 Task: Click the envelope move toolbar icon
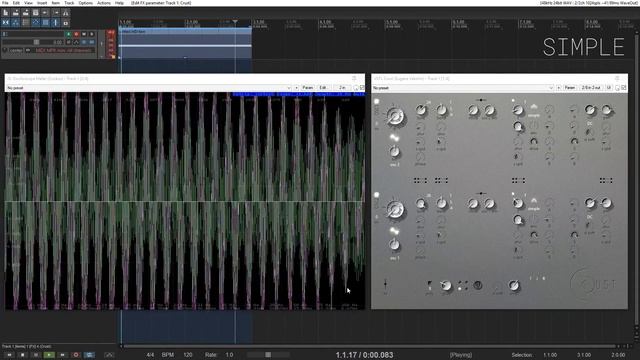click(36, 23)
